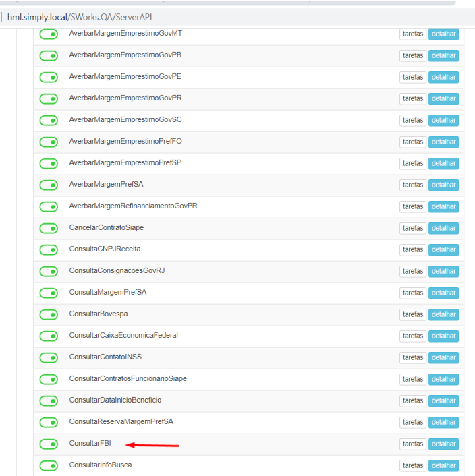The height and width of the screenshot is (476, 475).
Task: Disable the AverbarMargemEmprestimoGovPE switch
Action: tap(49, 78)
